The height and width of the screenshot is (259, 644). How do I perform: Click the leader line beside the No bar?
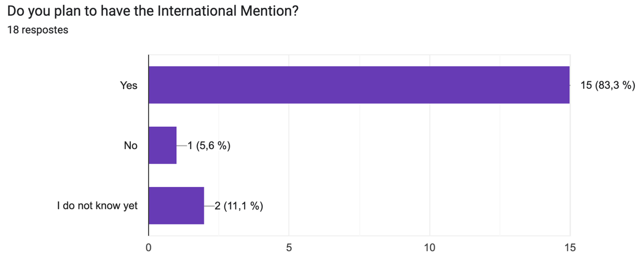click(181, 146)
